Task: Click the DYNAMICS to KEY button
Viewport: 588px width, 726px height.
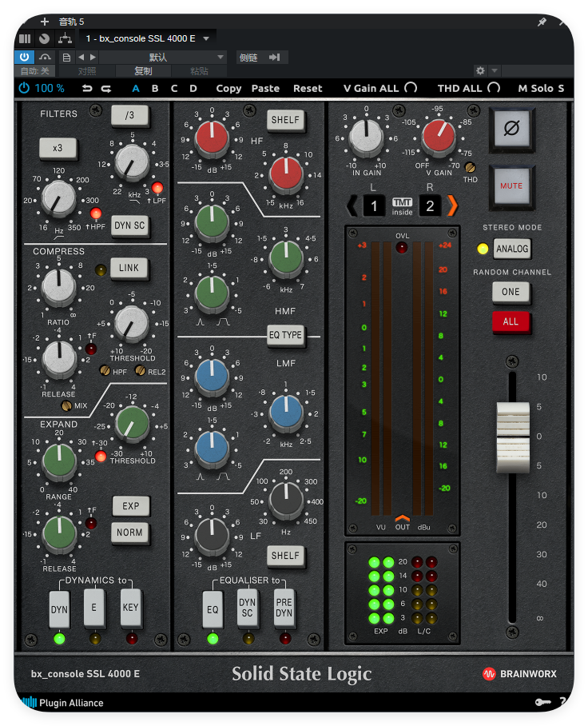Action: [x=130, y=608]
